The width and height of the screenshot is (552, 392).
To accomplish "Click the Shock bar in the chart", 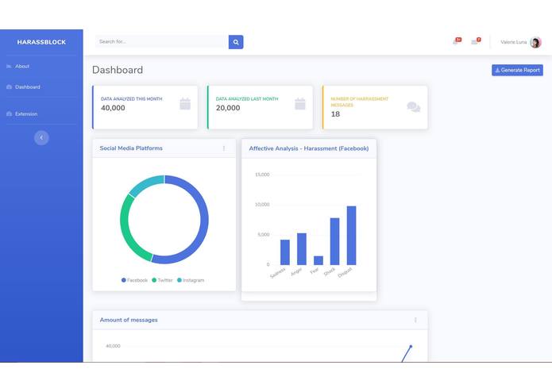I will (335, 241).
